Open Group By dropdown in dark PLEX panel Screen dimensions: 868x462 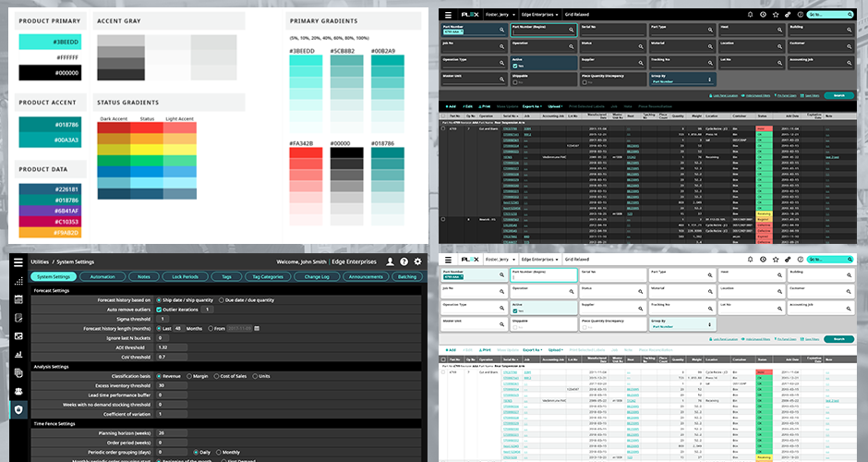pyautogui.click(x=681, y=79)
